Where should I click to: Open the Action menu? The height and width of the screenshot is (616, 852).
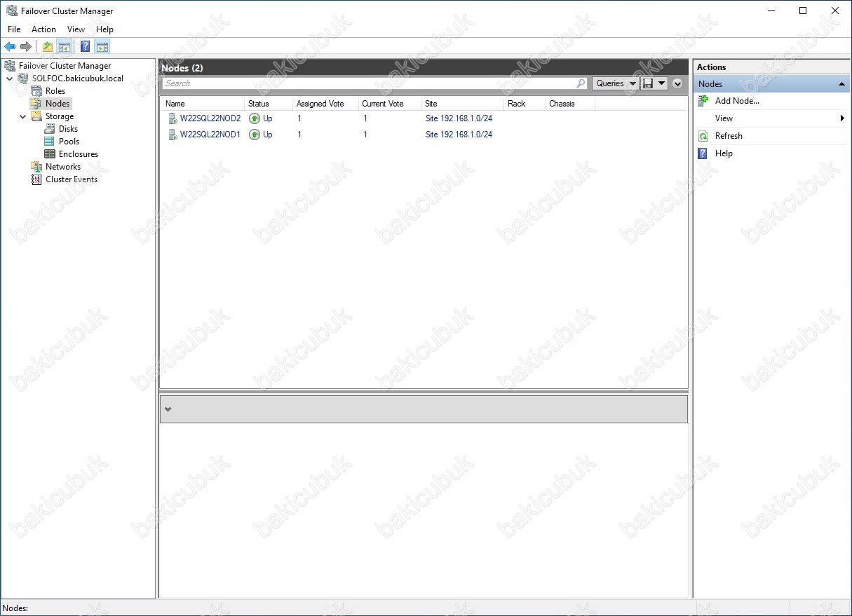pyautogui.click(x=43, y=29)
